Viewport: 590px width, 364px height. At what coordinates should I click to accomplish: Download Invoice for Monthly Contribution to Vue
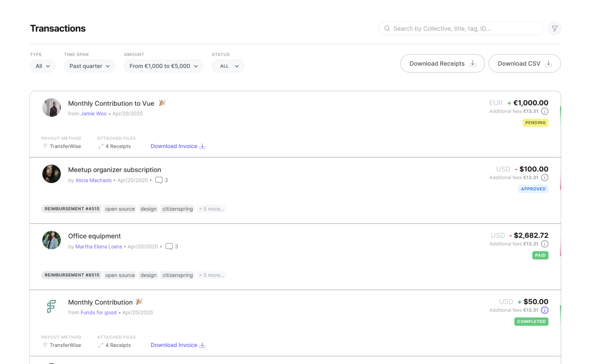coord(177,146)
